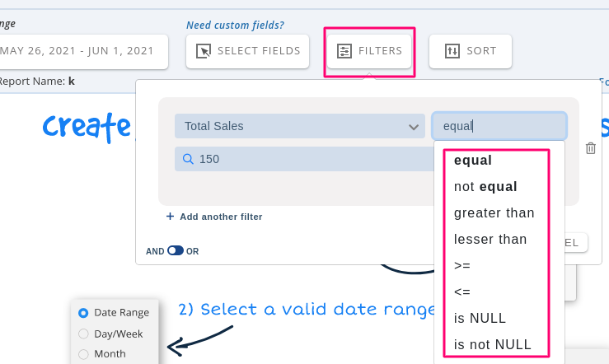Select the Date Range radio button
The width and height of the screenshot is (609, 364).
[83, 313]
